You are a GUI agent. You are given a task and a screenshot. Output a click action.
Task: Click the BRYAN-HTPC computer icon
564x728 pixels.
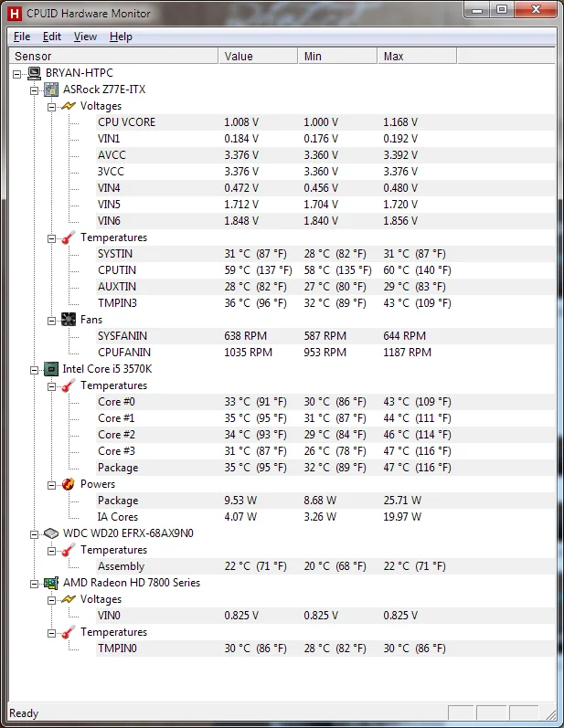(35, 73)
